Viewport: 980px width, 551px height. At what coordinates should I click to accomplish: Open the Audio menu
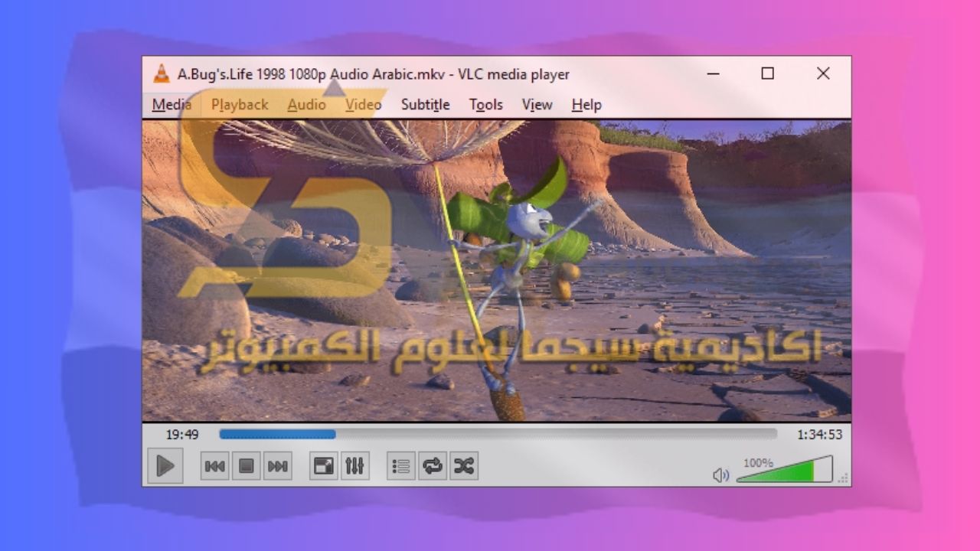[306, 105]
